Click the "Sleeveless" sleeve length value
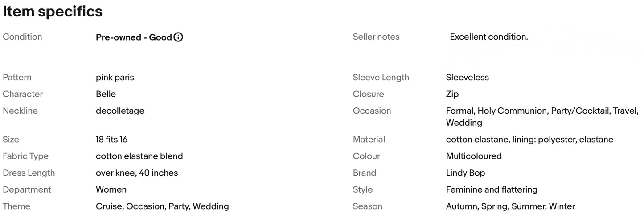The height and width of the screenshot is (222, 644). click(467, 78)
